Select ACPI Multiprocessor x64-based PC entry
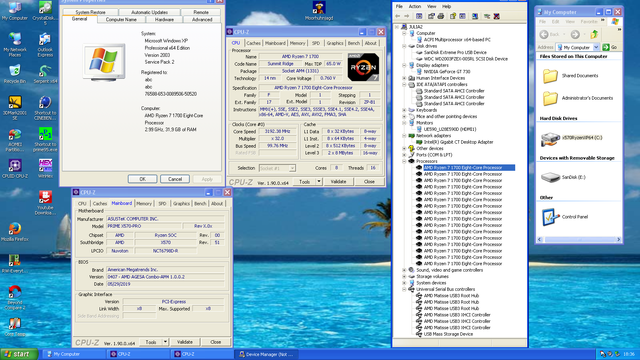Viewport: 640px width, 360px height. coord(457,40)
